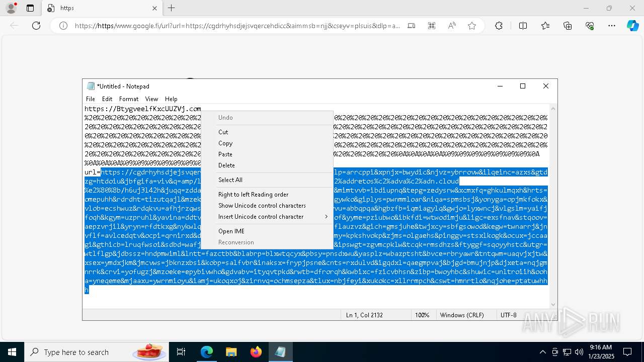644x362 pixels.
Task: Open Notepad View menu
Action: (151, 99)
